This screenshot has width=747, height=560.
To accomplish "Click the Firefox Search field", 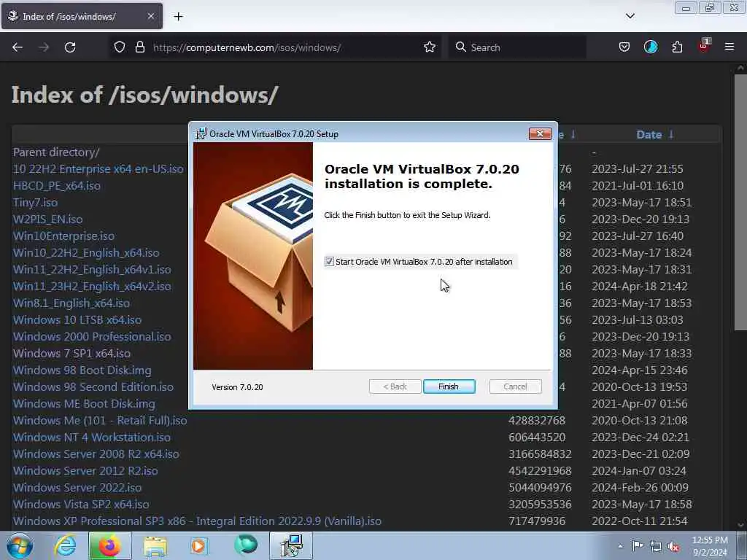I will tap(517, 47).
